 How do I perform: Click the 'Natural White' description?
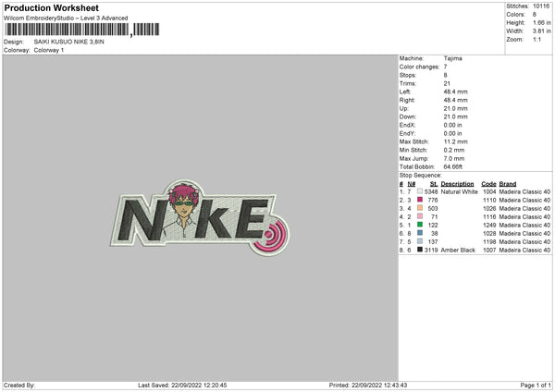click(460, 191)
